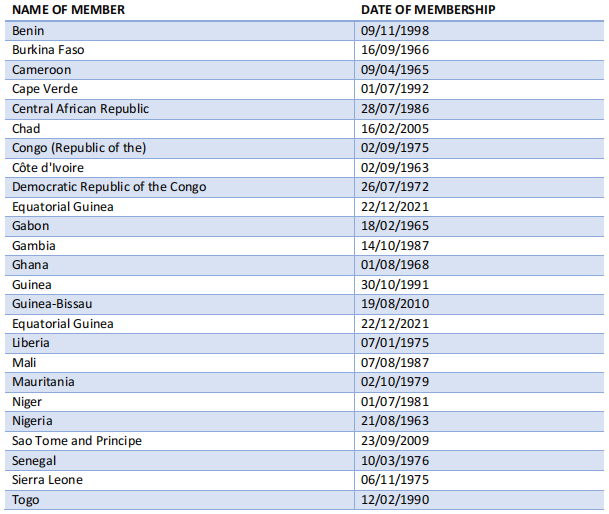Screen dimensions: 609x514
Task: Select Sierra Leone date 06/11/1975
Action: [395, 480]
